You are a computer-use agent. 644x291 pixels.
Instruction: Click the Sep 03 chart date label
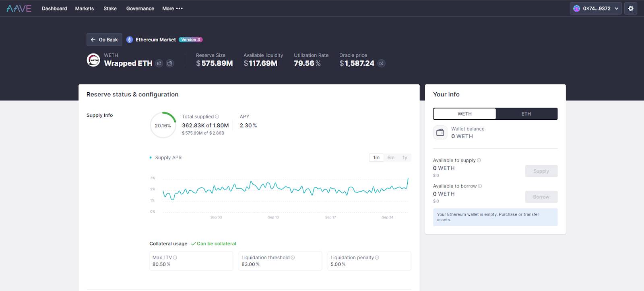coord(216,217)
